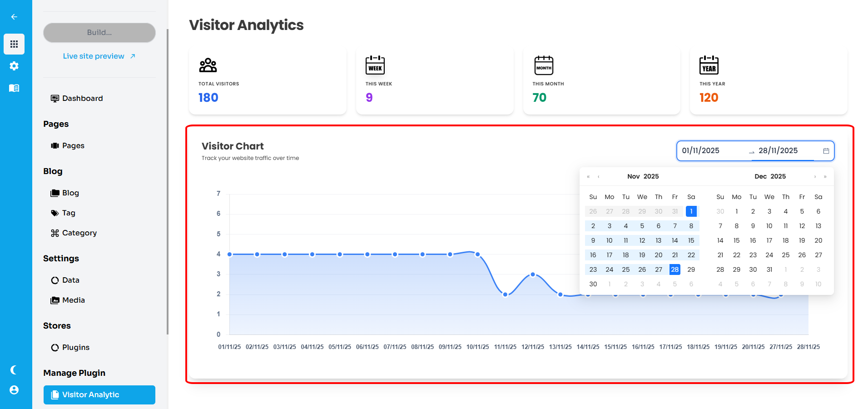Image resolution: width=868 pixels, height=409 pixels.
Task: Click the documentation book icon
Action: (14, 88)
